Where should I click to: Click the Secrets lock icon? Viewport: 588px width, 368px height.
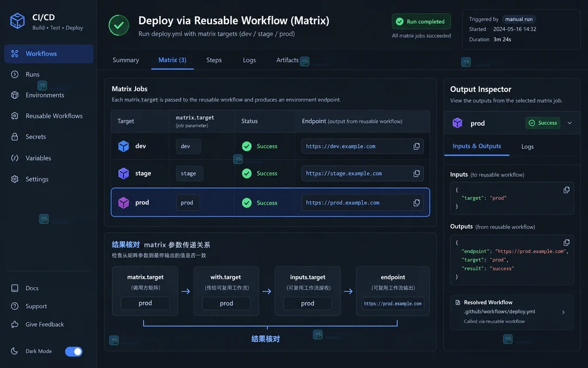click(14, 137)
